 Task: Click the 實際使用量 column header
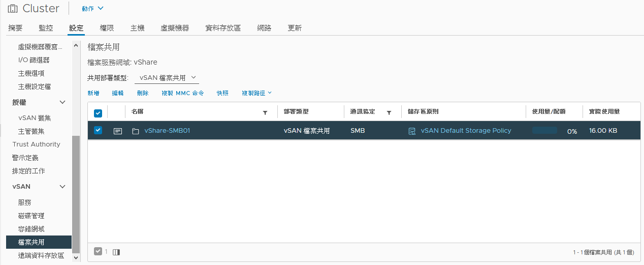click(604, 111)
